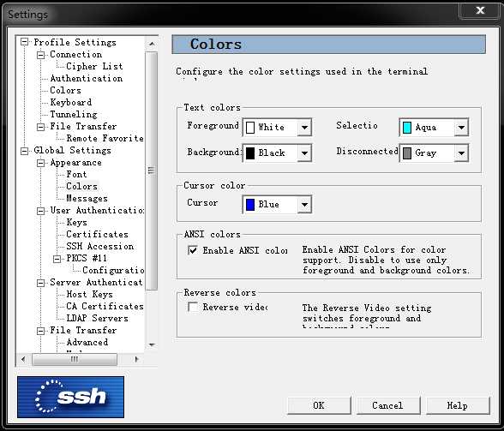Collapse the PKCS #11 tree node
The height and width of the screenshot is (431, 504).
[x=57, y=259]
